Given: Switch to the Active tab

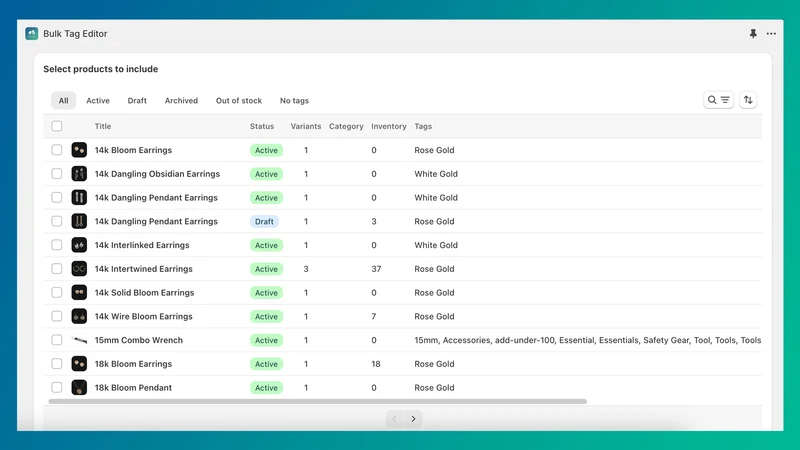Looking at the screenshot, I should [x=98, y=101].
